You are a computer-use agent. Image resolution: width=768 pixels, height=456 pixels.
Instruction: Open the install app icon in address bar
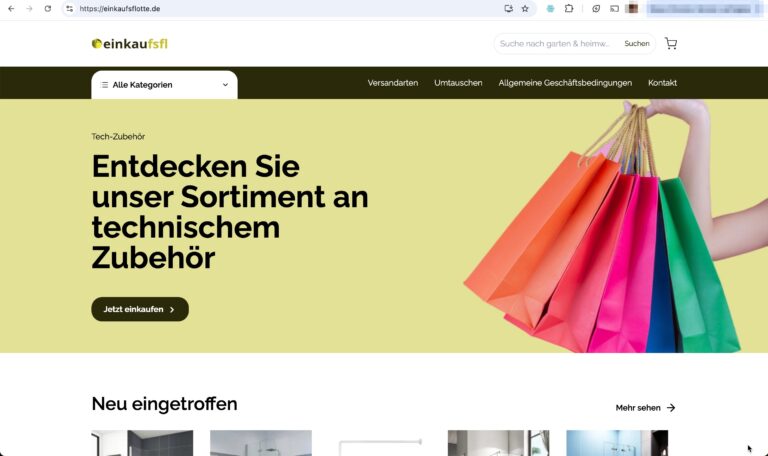pos(508,9)
